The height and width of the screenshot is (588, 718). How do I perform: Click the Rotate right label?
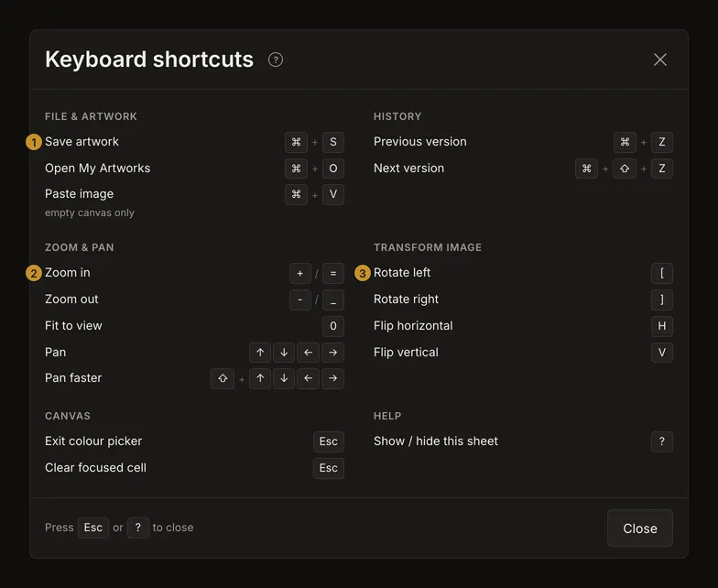click(407, 299)
